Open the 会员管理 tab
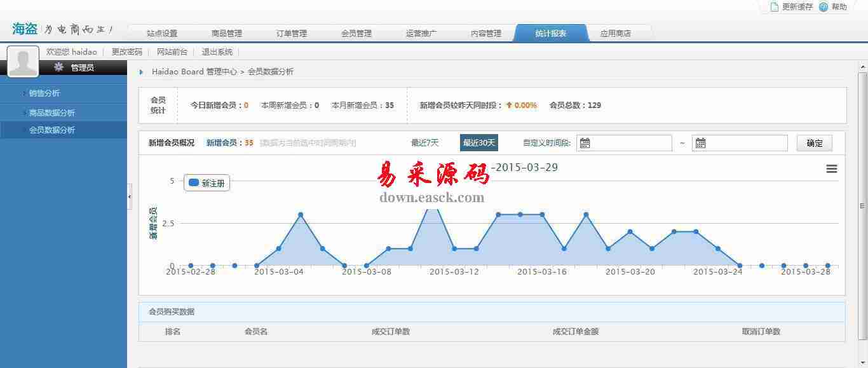This screenshot has width=868, height=368. click(x=356, y=34)
